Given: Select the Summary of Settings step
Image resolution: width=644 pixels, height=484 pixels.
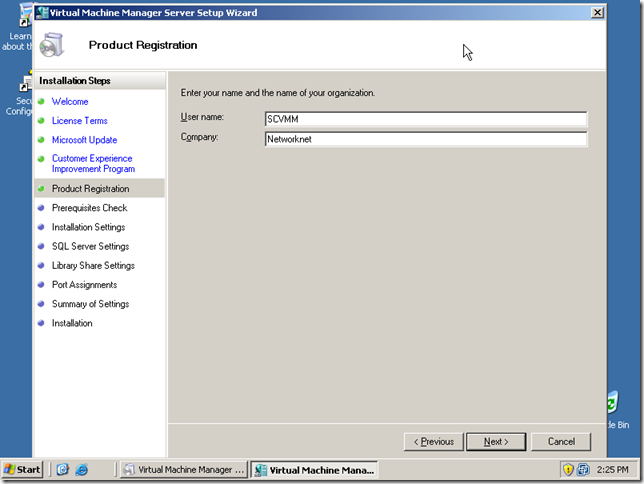Looking at the screenshot, I should (90, 304).
